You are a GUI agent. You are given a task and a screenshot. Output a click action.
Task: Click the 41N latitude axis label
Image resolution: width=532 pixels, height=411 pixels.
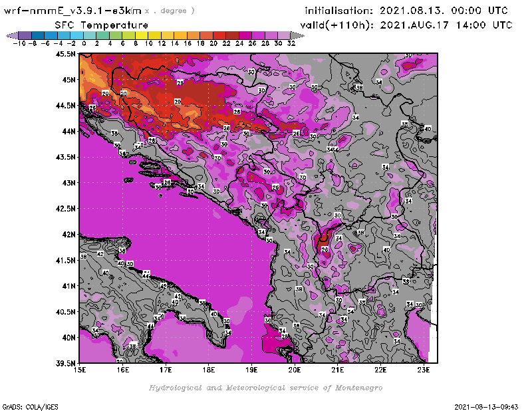69,286
